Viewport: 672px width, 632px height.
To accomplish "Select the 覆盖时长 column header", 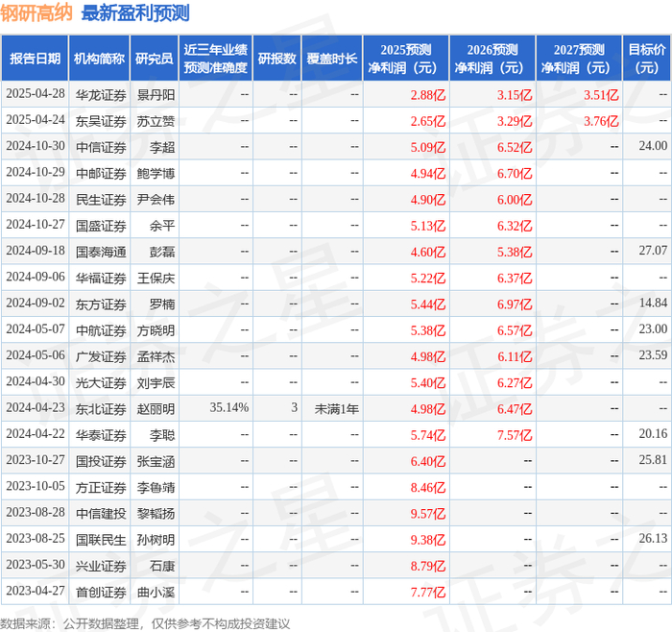I will click(332, 59).
